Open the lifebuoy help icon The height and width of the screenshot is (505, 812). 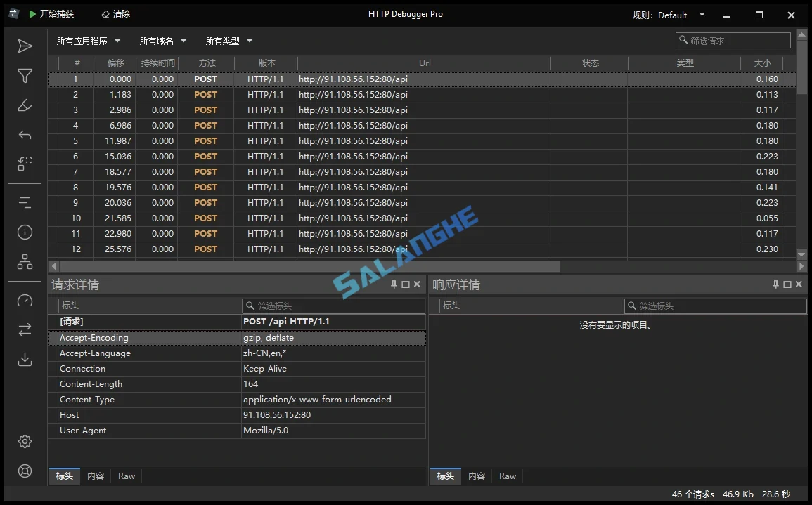pos(25,471)
